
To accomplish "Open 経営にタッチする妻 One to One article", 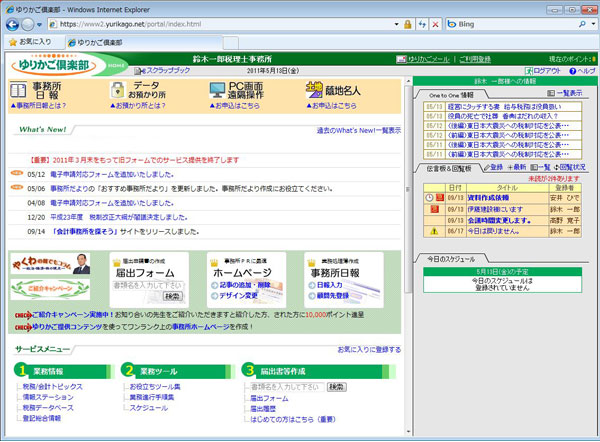I will click(504, 107).
